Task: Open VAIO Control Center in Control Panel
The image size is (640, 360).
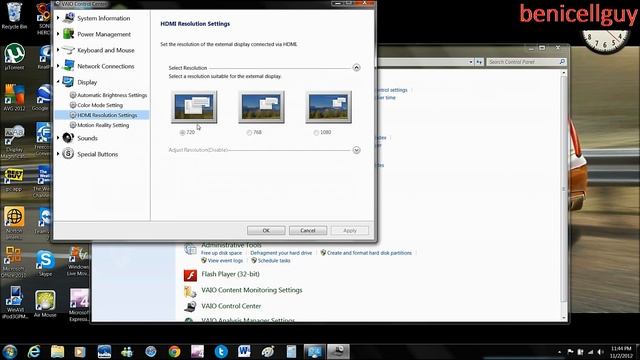Action: pyautogui.click(x=231, y=306)
